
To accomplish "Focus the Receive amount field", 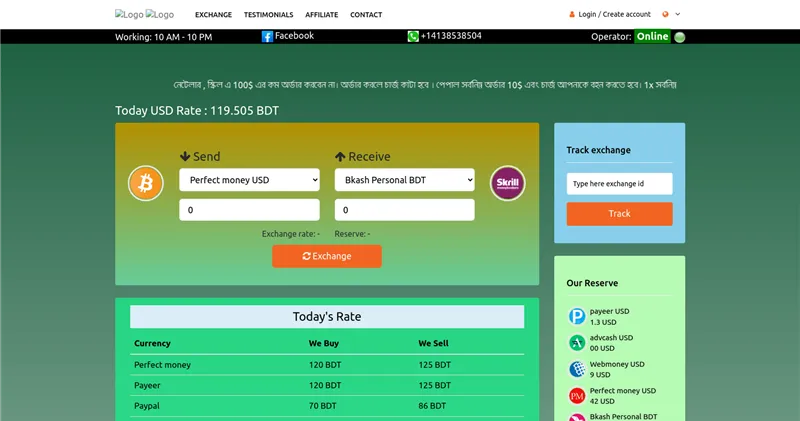I will click(x=405, y=210).
